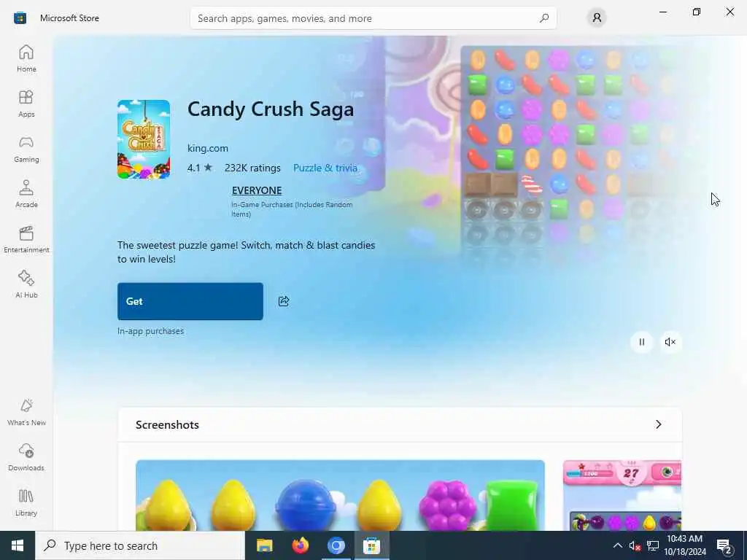
Task: Open the Downloads page
Action: pyautogui.click(x=26, y=458)
